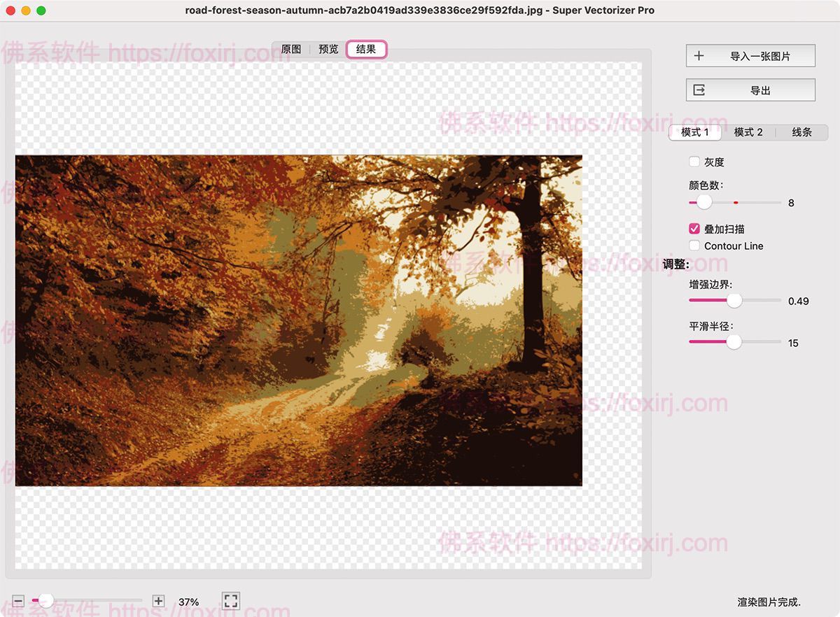Click the 模式 1 mode tab
Screen dimensions: 840x617
[694, 132]
